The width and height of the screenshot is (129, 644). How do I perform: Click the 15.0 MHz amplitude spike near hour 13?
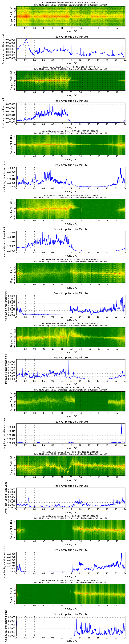(x=75, y=489)
